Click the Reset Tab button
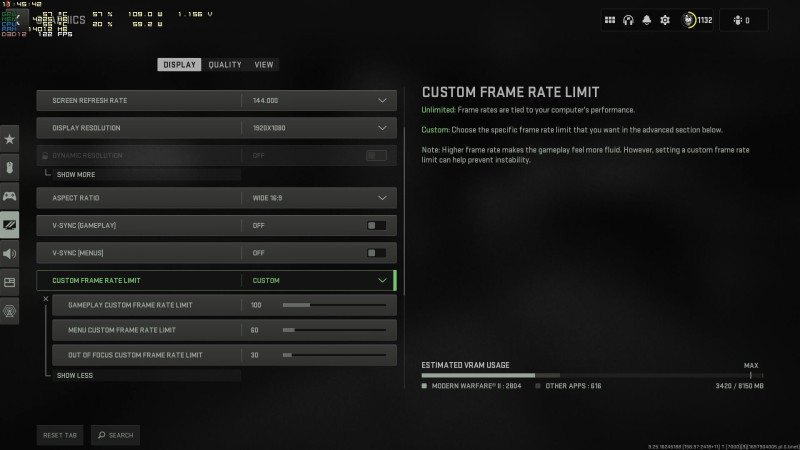 [60, 435]
